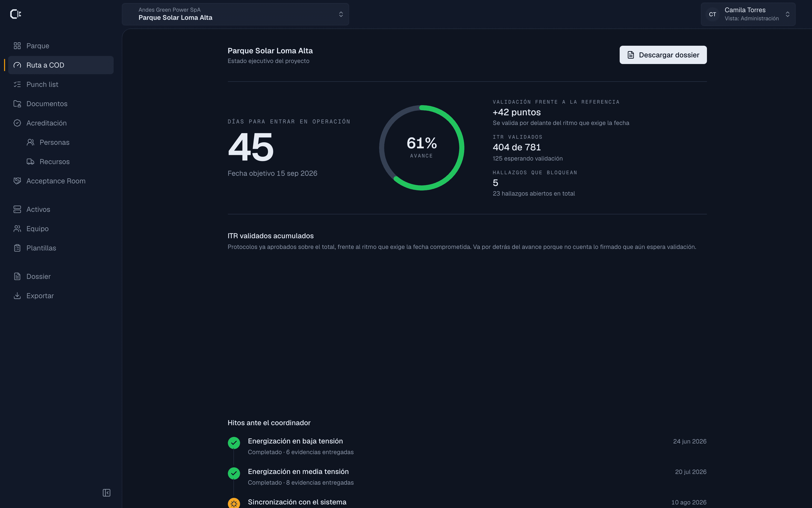Click the Personas users icon

[30, 142]
